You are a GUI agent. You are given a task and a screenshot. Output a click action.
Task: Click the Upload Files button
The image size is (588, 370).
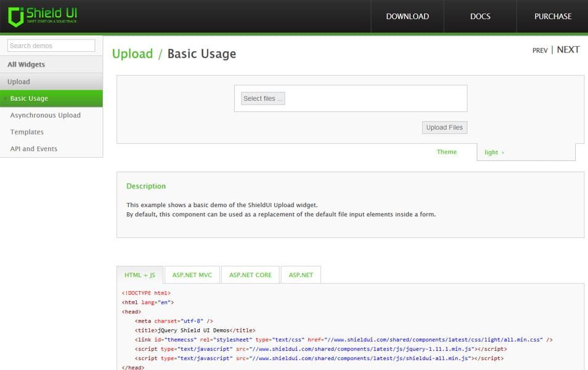click(x=444, y=127)
